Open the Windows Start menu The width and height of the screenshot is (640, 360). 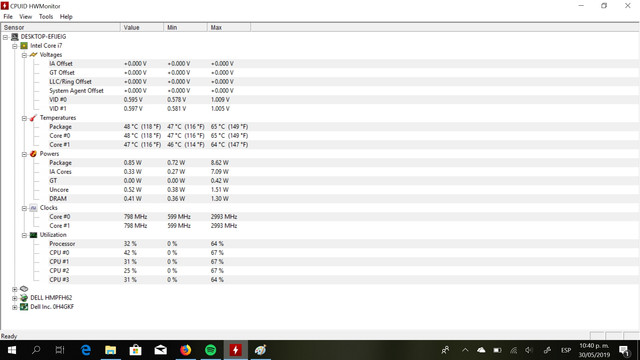(x=11, y=350)
